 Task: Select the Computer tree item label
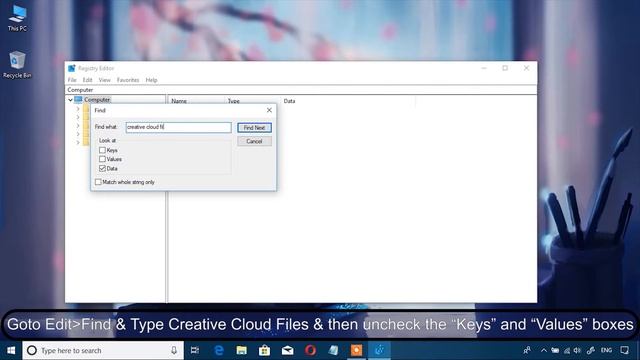97,100
